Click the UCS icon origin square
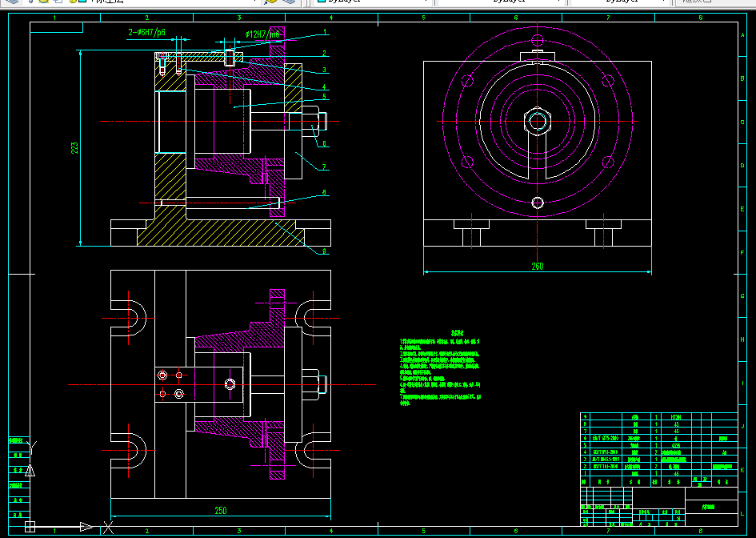Screen dimensions: 756x538 coord(30,527)
